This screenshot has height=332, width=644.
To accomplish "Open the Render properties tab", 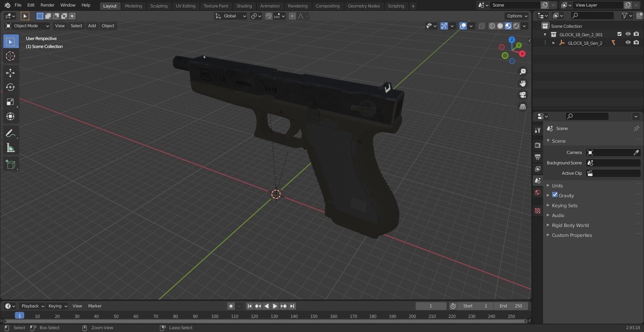I will (537, 145).
